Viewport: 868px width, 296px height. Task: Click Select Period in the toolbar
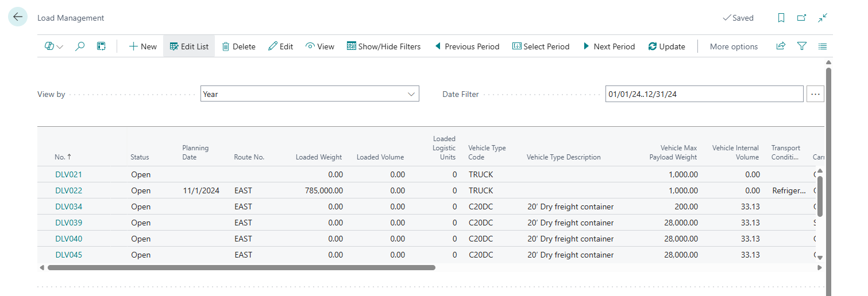[x=541, y=46]
